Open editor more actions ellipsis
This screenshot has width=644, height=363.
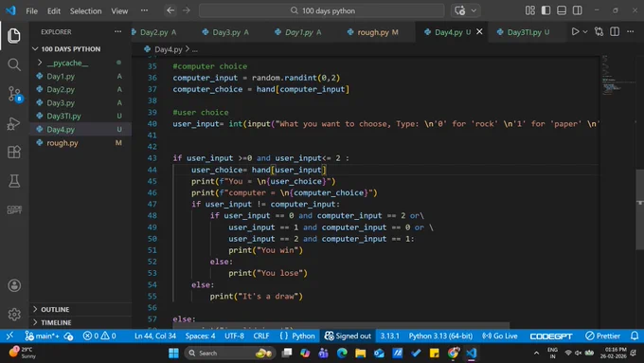pos(631,31)
